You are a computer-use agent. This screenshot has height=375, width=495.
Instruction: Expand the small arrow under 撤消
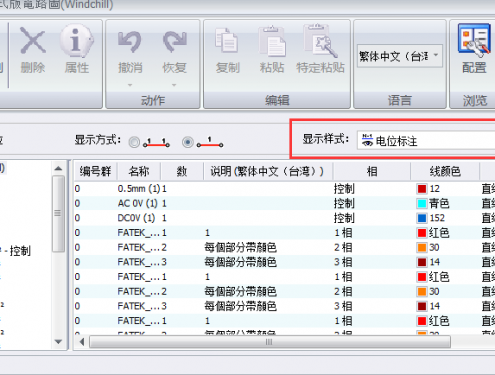130,85
